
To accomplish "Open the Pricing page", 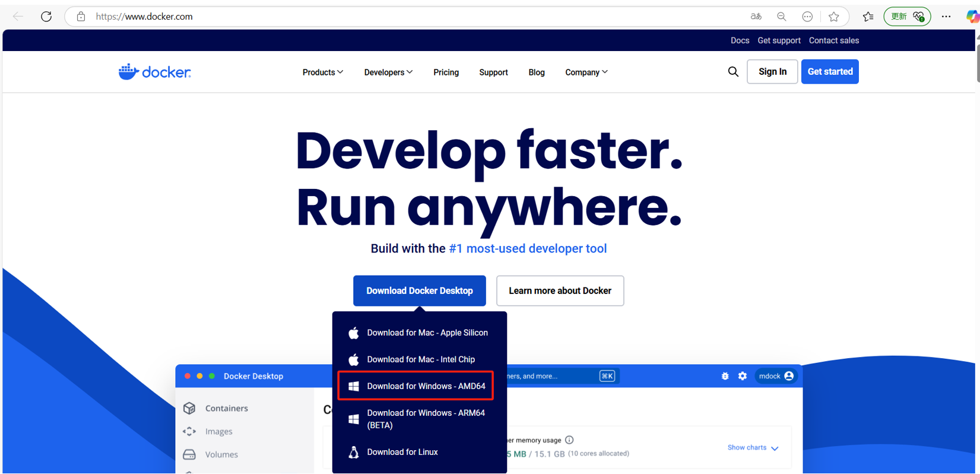I will (x=446, y=72).
